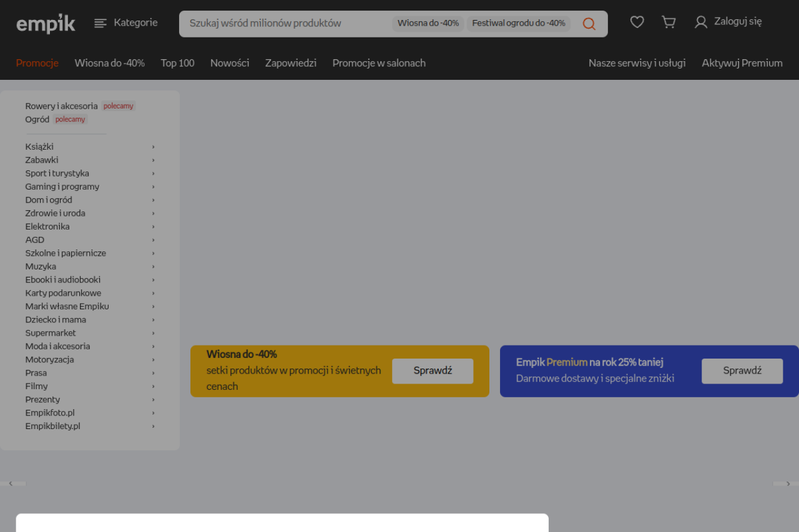The width and height of the screenshot is (799, 532).
Task: Open the shopping cart icon
Action: coord(669,22)
